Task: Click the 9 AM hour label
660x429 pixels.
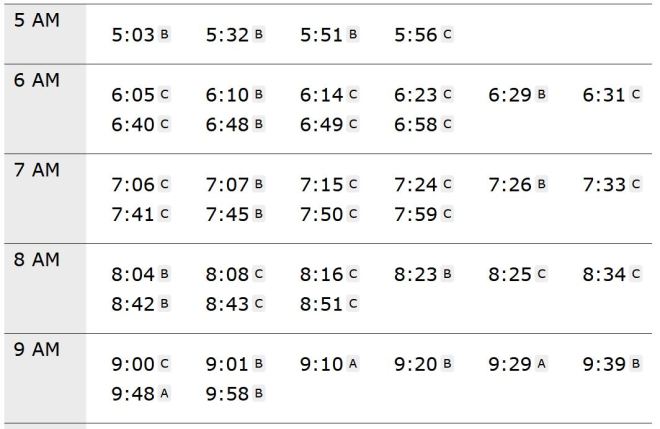Action: [x=37, y=350]
